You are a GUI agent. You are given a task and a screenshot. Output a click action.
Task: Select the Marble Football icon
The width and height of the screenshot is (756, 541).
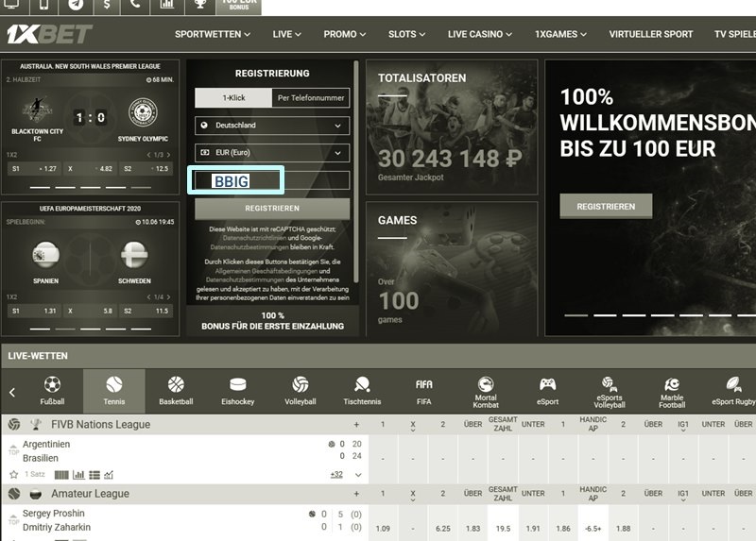pyautogui.click(x=672, y=392)
